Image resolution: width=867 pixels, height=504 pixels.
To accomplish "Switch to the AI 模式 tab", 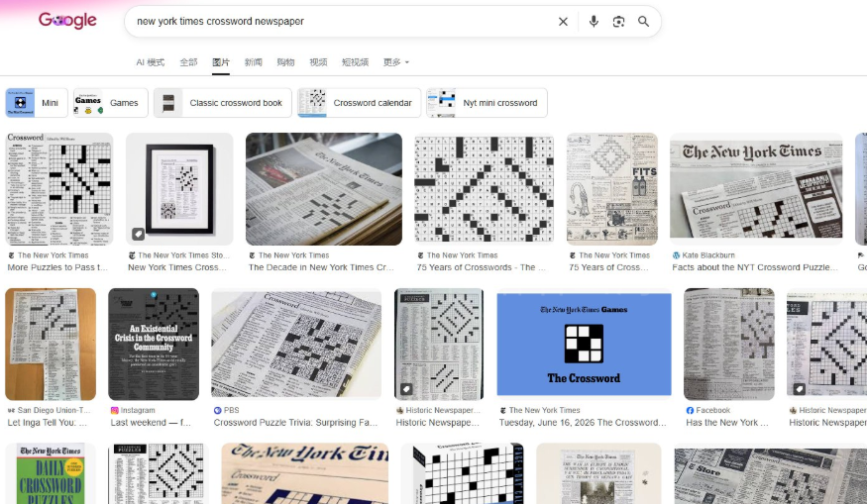I will click(x=151, y=62).
